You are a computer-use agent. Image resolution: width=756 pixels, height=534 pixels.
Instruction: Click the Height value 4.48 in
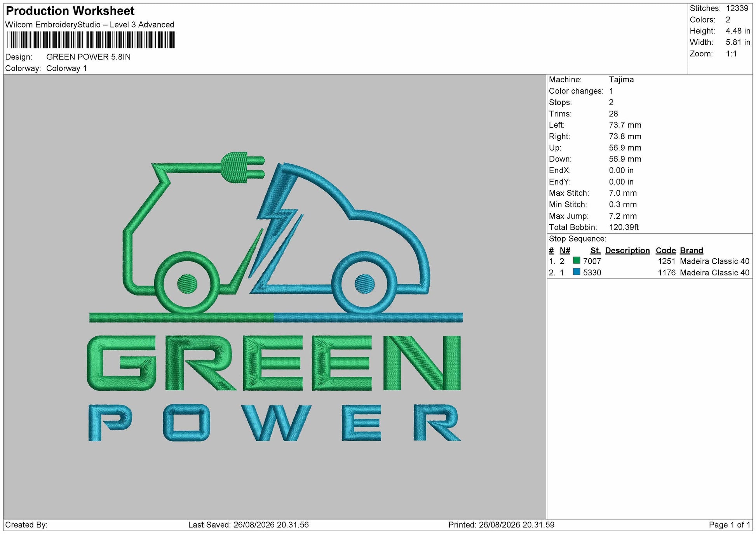click(x=738, y=31)
